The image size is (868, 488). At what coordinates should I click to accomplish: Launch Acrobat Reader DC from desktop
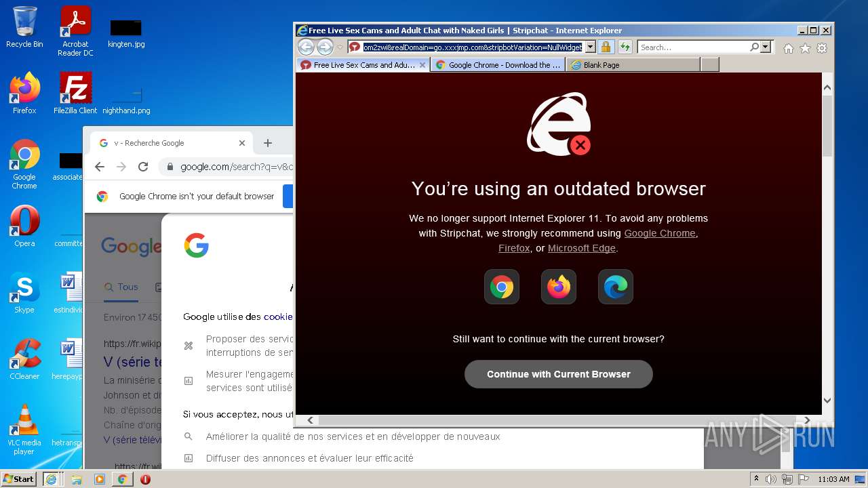tap(75, 30)
